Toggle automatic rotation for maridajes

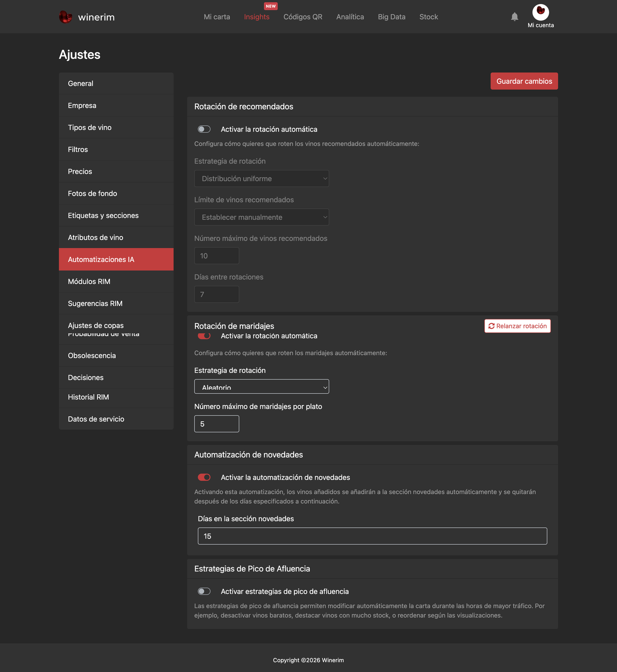coord(204,336)
